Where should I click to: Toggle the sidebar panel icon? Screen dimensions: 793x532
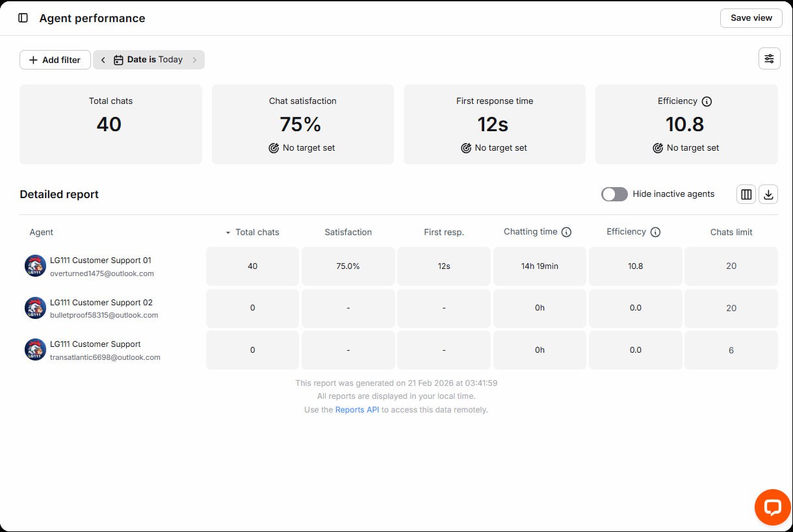23,18
